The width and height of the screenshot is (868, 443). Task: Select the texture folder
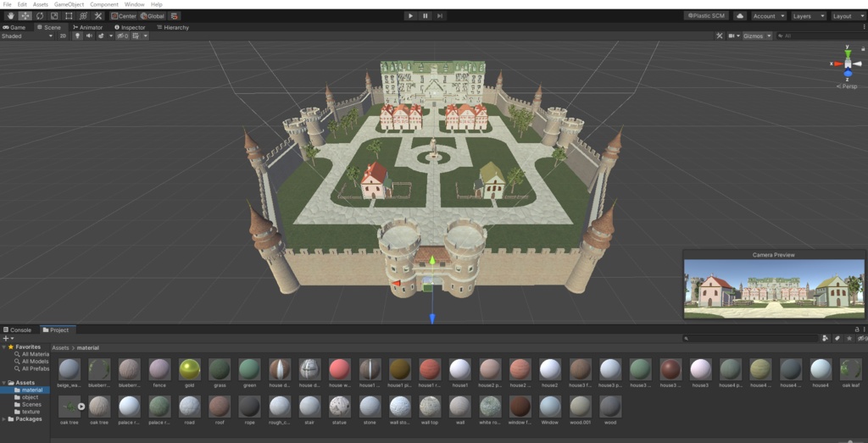point(31,412)
